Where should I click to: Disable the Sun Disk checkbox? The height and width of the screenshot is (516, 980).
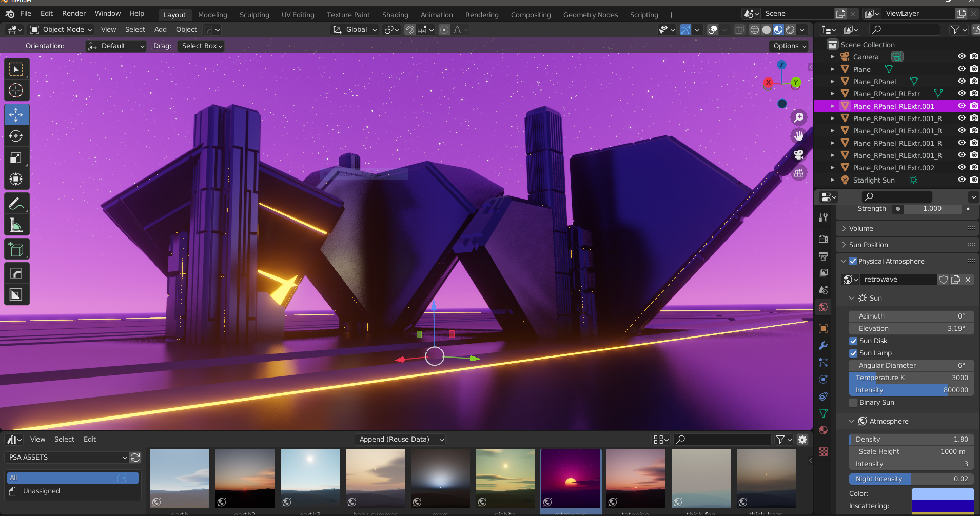tap(853, 341)
